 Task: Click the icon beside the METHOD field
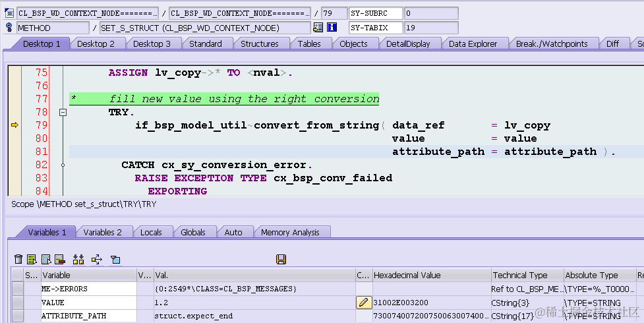9,28
